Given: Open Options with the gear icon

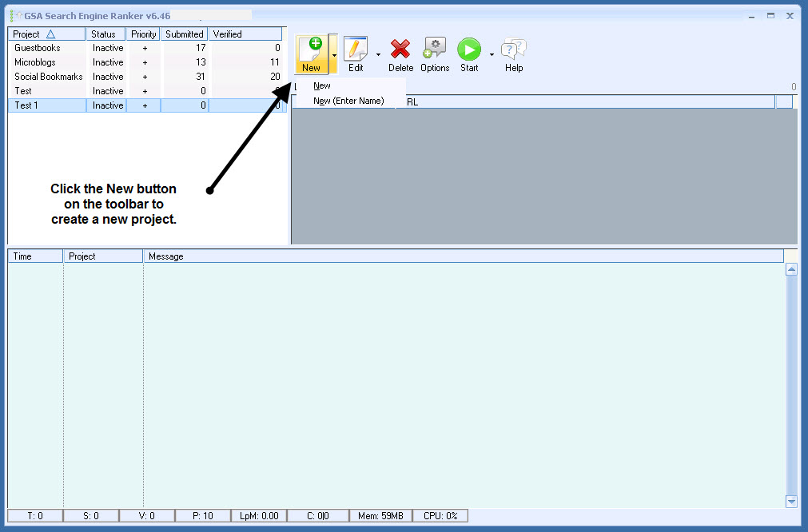Looking at the screenshot, I should (x=435, y=50).
